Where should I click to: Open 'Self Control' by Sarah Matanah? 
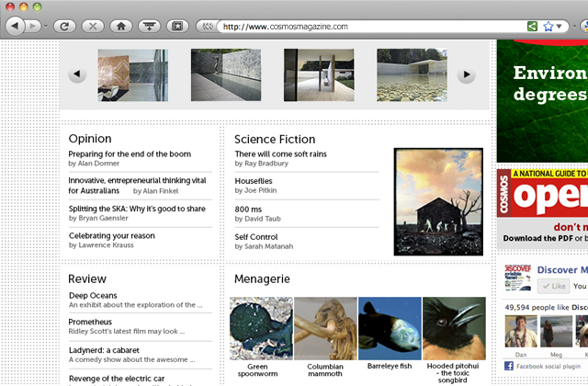click(256, 237)
